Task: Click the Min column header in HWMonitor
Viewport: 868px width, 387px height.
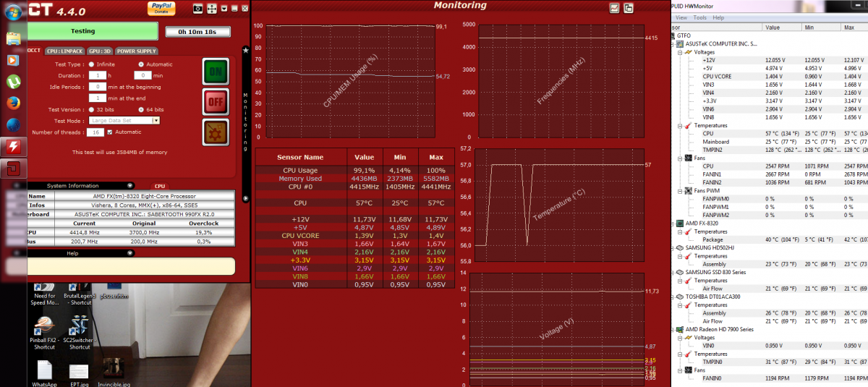Action: pos(822,27)
